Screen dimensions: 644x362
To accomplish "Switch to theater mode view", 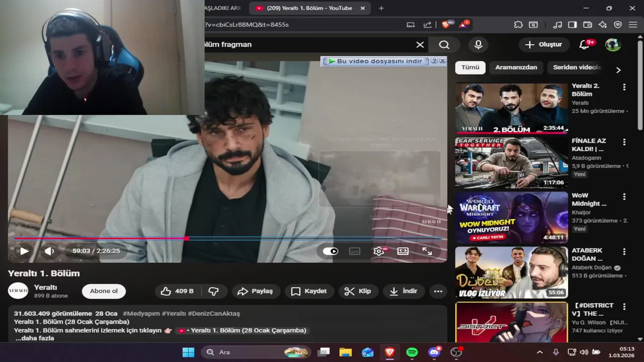I will (403, 251).
